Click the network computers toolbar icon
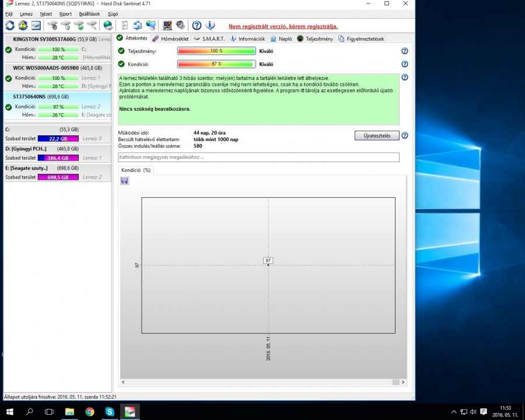Screen dimensions: 525x420 click(x=150, y=26)
